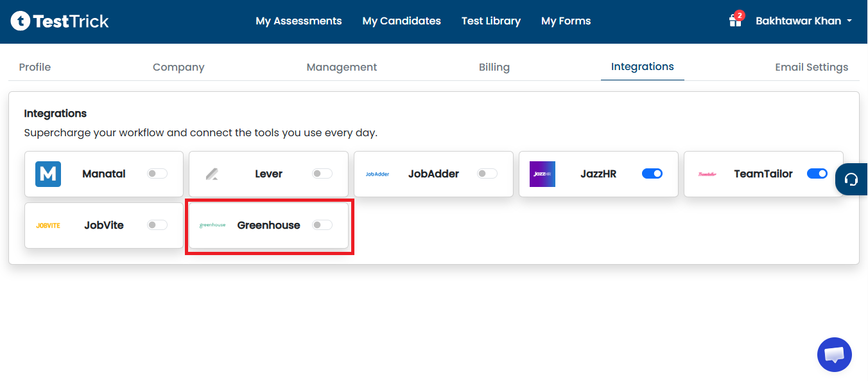Click the red notification badge showing 2
The height and width of the screenshot is (381, 868).
point(740,15)
